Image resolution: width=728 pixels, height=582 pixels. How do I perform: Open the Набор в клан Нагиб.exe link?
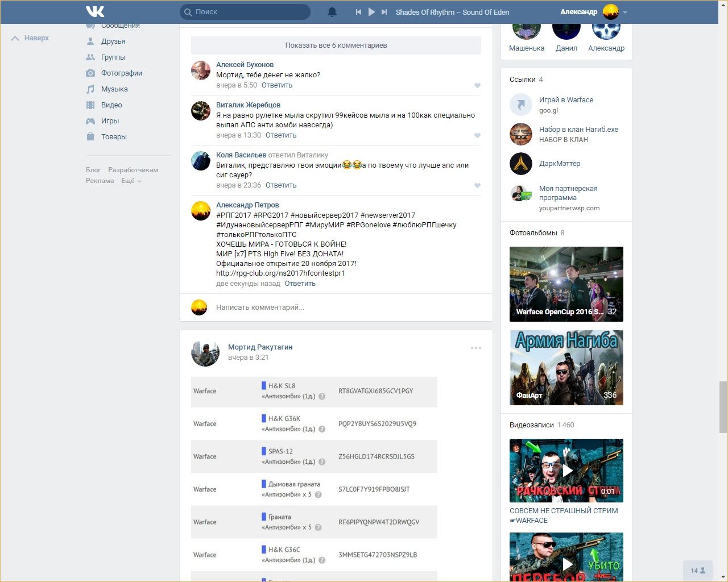(x=578, y=130)
